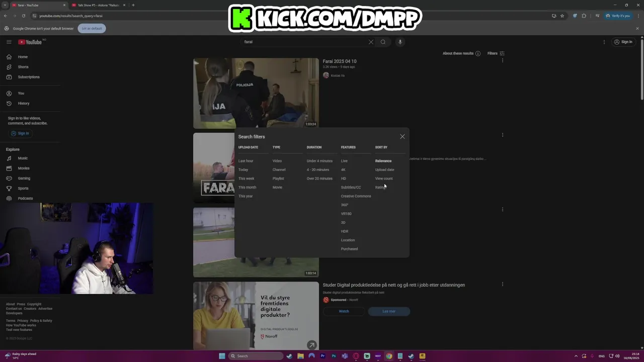Open Windows Start menu
This screenshot has width=644, height=362.
(x=222, y=356)
